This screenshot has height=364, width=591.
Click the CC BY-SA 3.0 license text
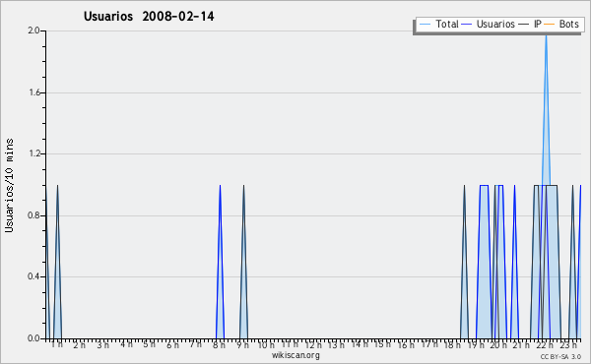[x=560, y=356]
